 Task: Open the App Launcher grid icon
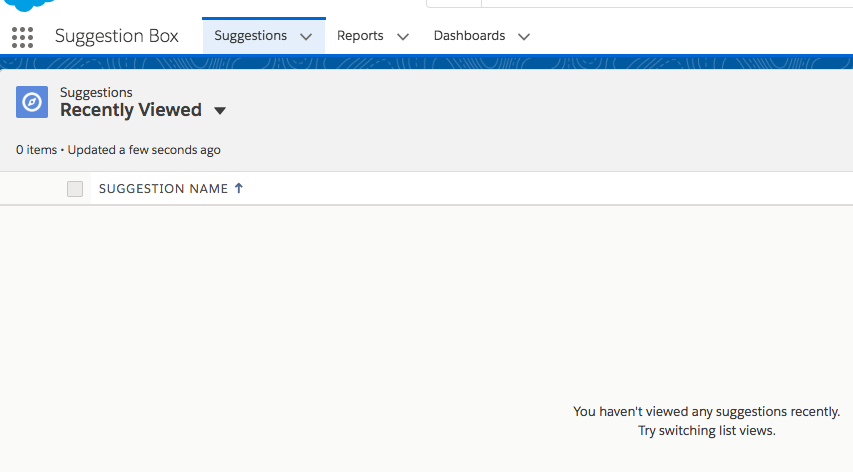coord(22,37)
